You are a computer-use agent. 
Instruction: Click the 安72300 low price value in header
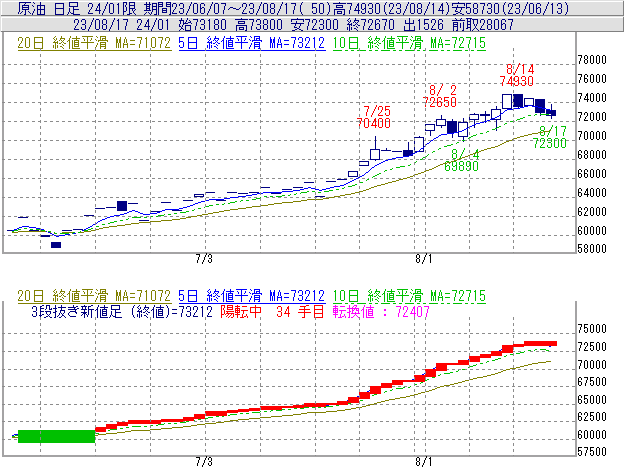pos(315,25)
